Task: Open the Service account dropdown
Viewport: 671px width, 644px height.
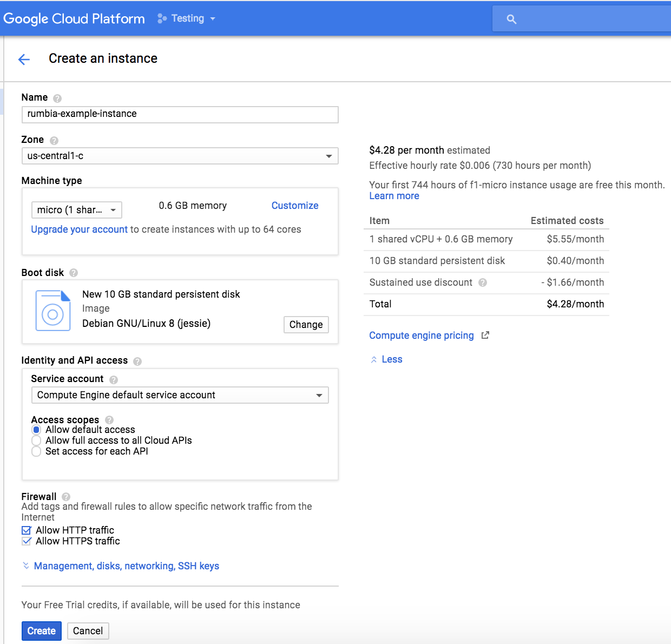Action: 180,395
